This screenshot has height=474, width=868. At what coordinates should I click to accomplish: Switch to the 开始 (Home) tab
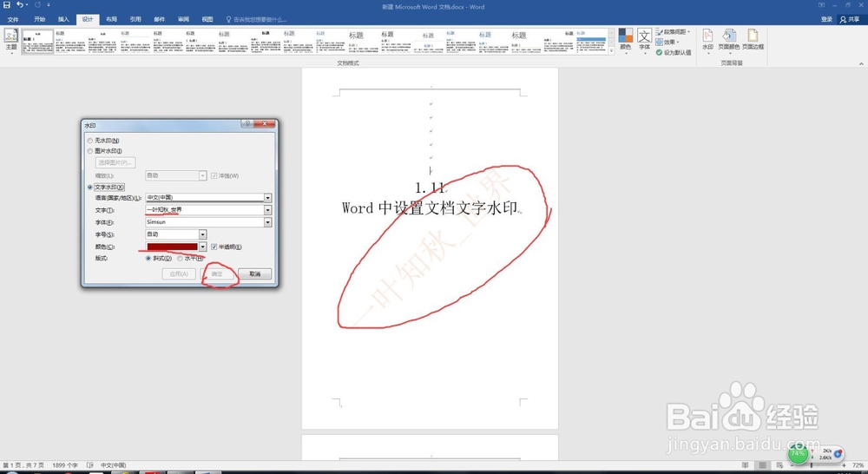39,19
